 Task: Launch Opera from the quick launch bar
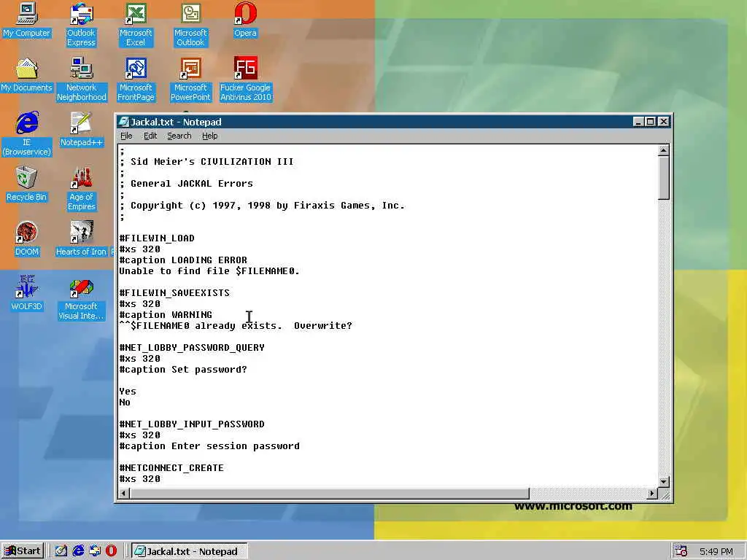112,551
